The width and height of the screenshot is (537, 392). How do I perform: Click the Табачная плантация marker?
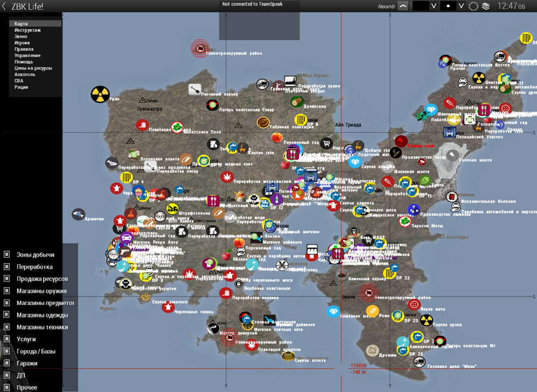pyautogui.click(x=263, y=122)
